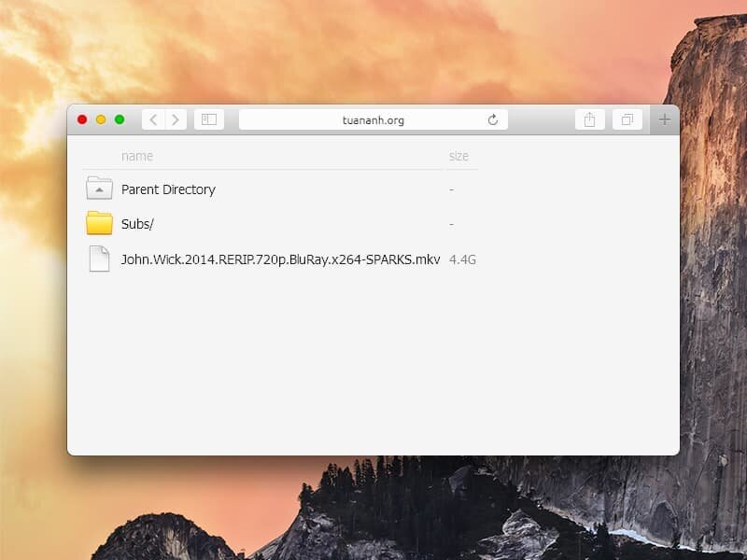This screenshot has height=560, width=747.
Task: Sort files by the name column header
Action: point(135,156)
